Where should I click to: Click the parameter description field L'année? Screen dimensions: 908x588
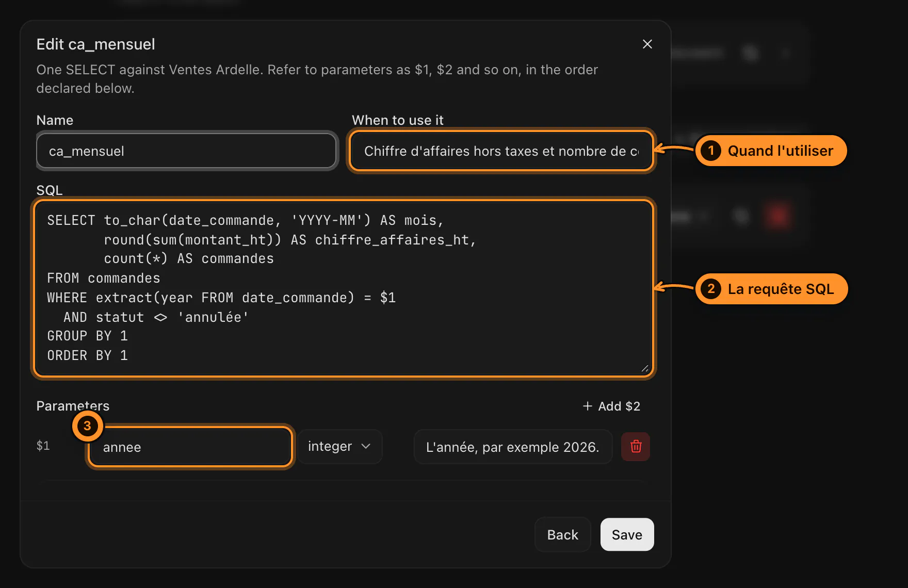pos(513,447)
